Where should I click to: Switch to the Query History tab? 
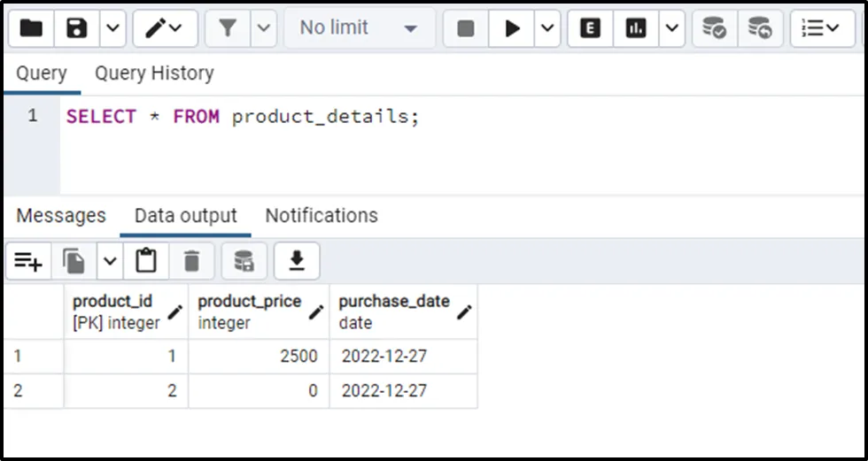click(154, 73)
